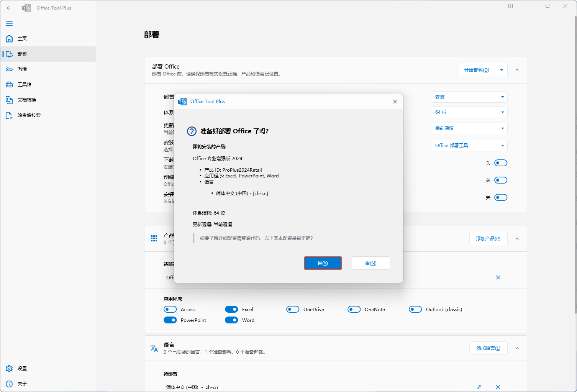Click the hash check file icon
577x392 pixels.
click(x=9, y=115)
